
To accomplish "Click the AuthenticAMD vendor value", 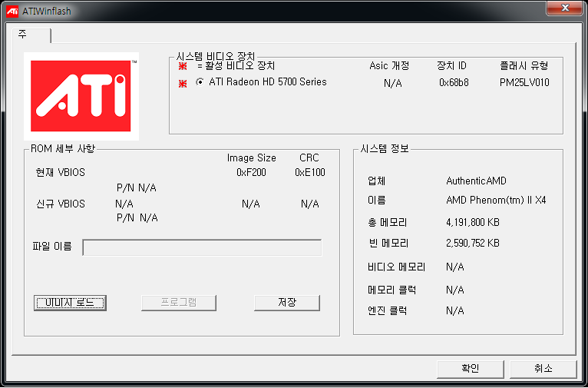I will [x=476, y=181].
